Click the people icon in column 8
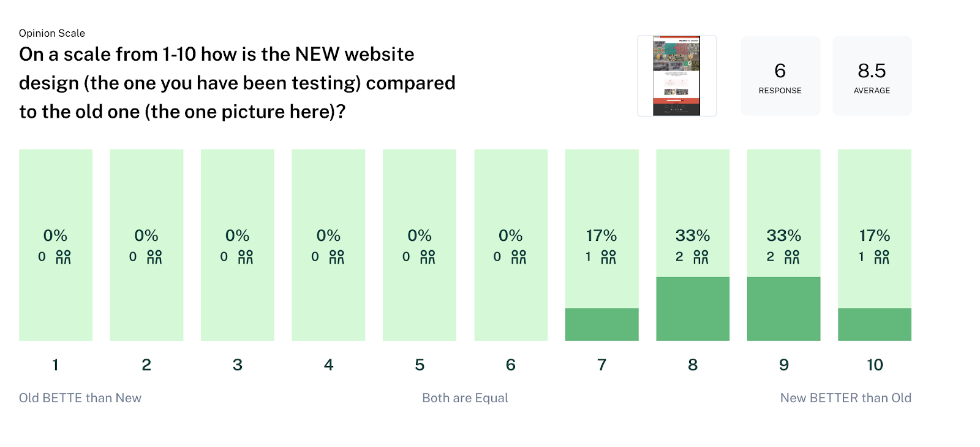This screenshot has width=980, height=447. pos(701,257)
